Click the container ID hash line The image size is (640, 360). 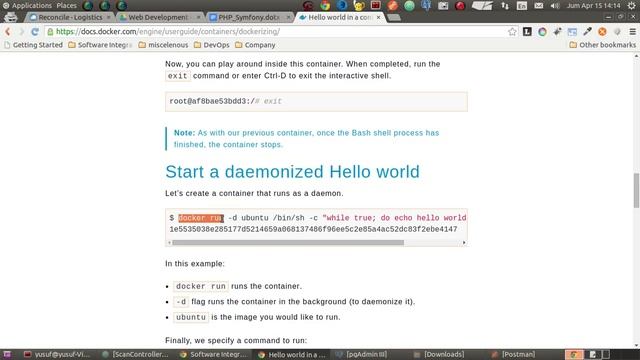coord(313,229)
